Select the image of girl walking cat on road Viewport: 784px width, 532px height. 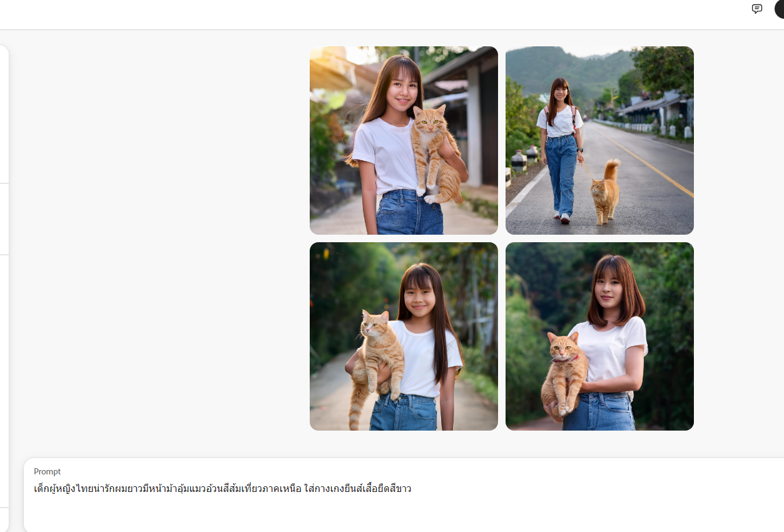pos(599,140)
